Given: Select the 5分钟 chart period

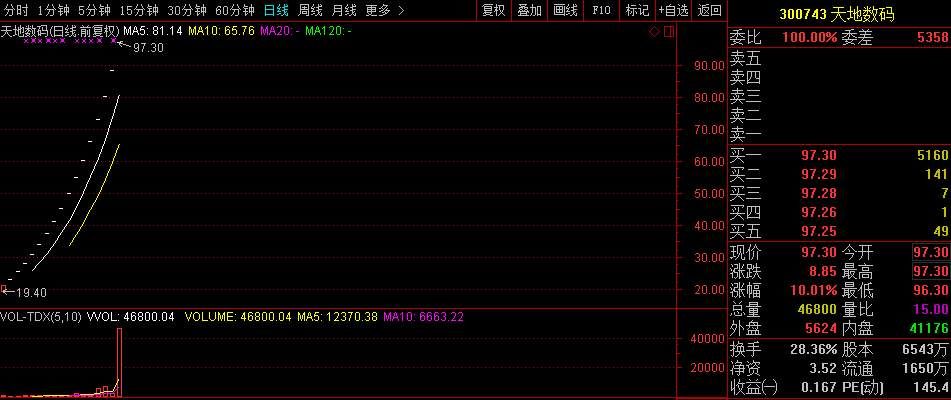Looking at the screenshot, I should [x=93, y=10].
